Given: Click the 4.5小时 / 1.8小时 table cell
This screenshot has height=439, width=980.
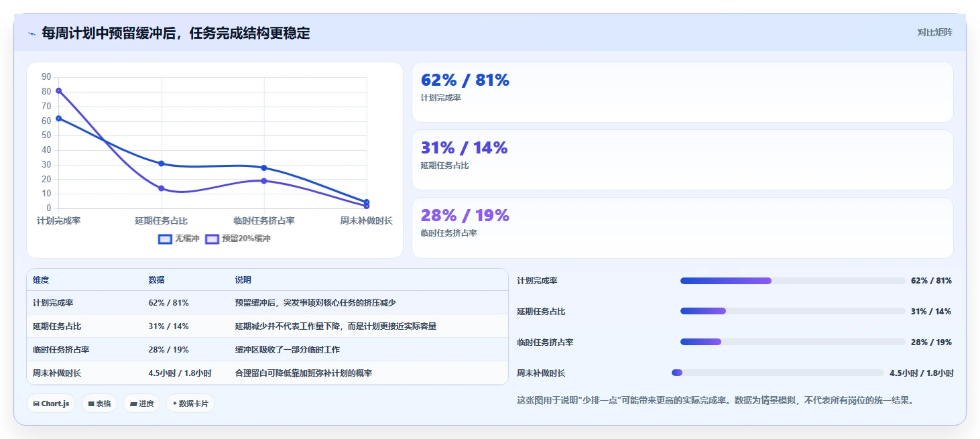Looking at the screenshot, I should (180, 373).
